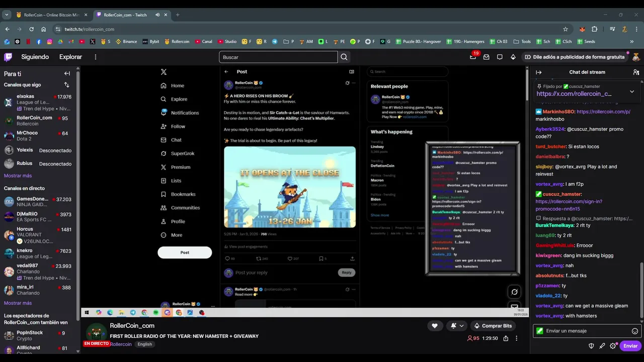644x362 pixels.
Task: Open Prime loot icon with 19 badge
Action: (473, 57)
